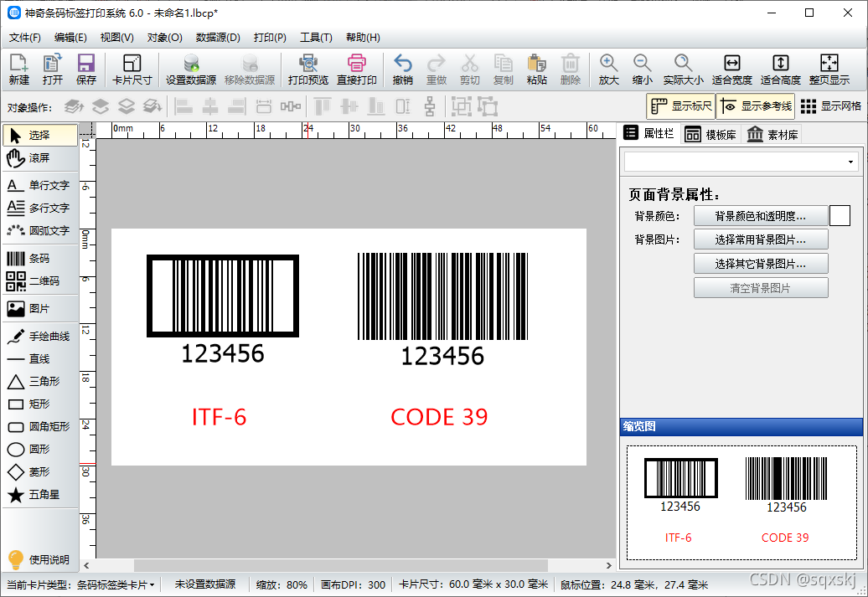Screen dimensions: 868x597
Task: Click 选择其它背景图片 button
Action: coord(761,264)
